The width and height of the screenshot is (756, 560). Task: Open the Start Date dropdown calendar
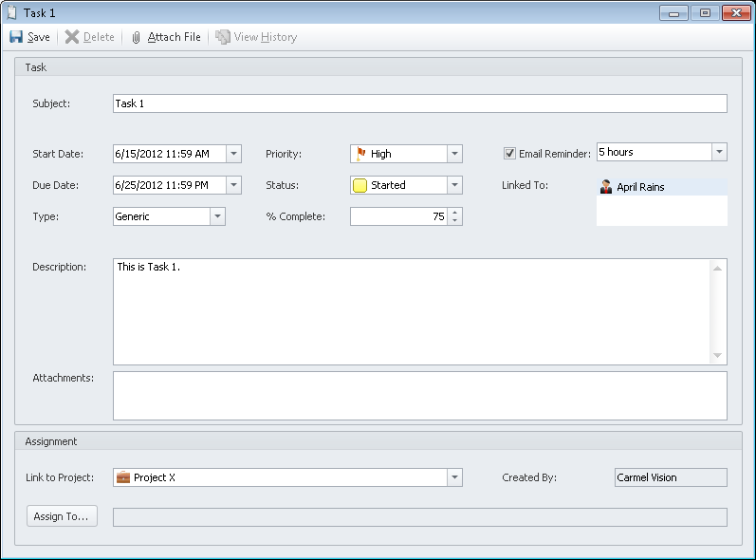click(x=234, y=154)
